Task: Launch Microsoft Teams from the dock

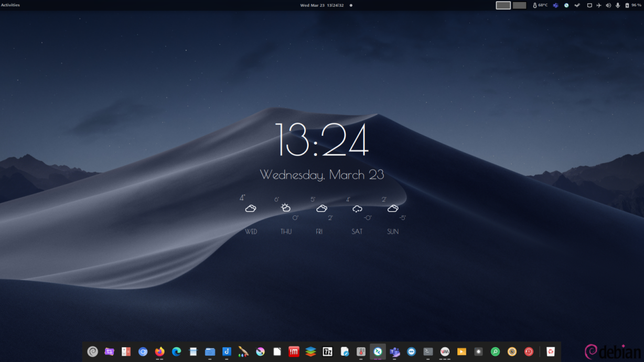Action: tap(394, 352)
